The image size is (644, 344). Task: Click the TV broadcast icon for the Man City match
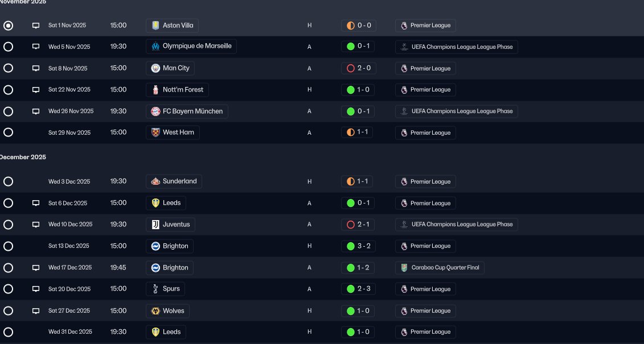(x=36, y=68)
